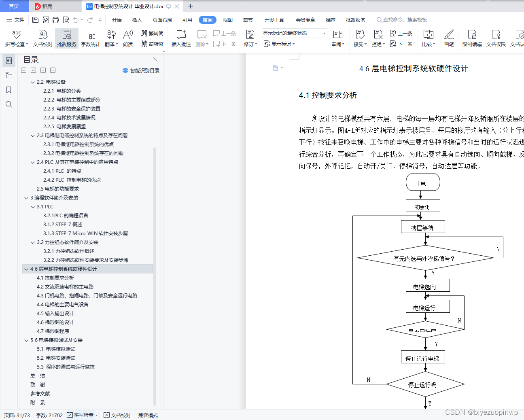Collapse the 2.4 PLC tree node
The image size is (524, 420).
pos(33,162)
